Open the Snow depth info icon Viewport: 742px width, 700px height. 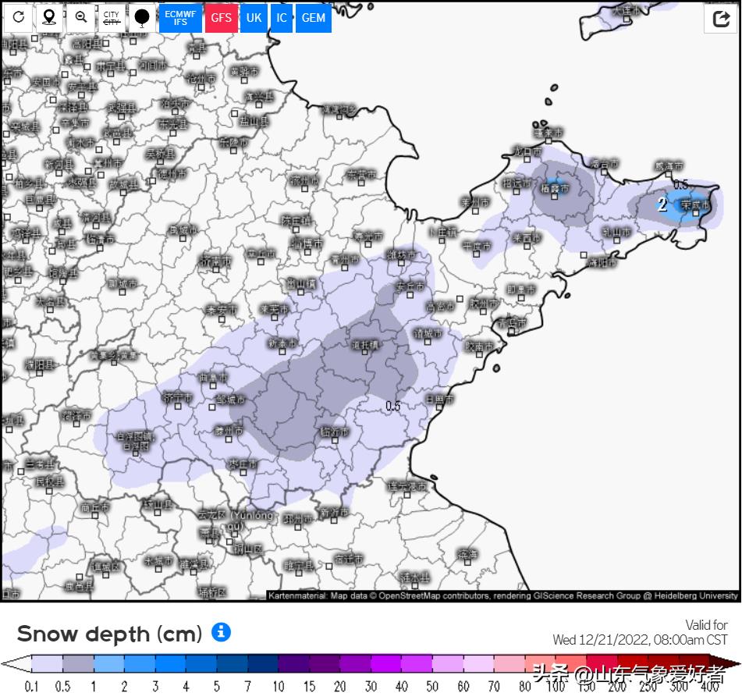click(x=222, y=632)
